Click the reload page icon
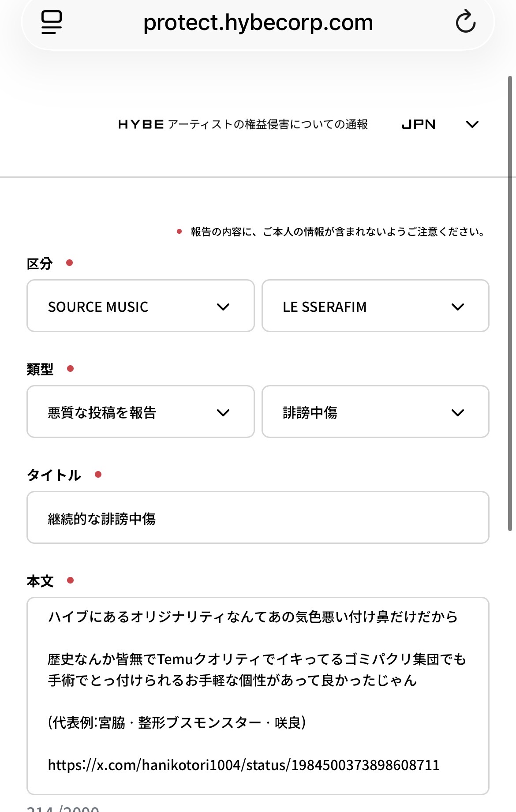516x812 pixels. coord(465,22)
